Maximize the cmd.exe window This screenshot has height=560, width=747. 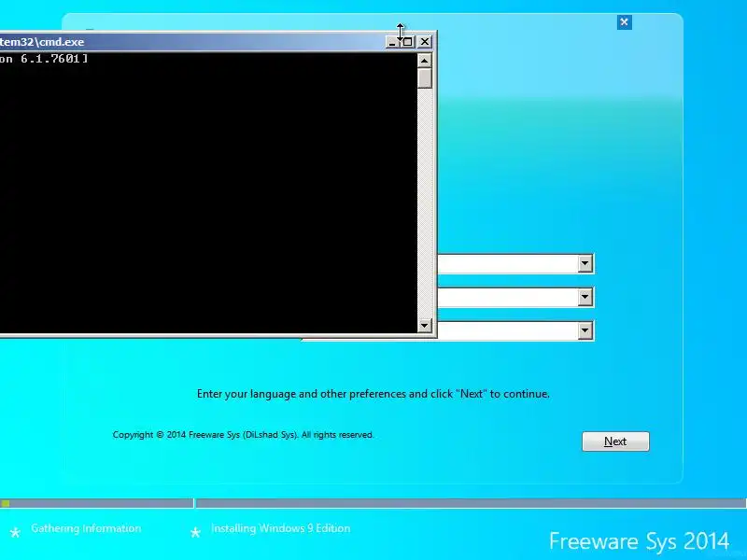(x=407, y=42)
